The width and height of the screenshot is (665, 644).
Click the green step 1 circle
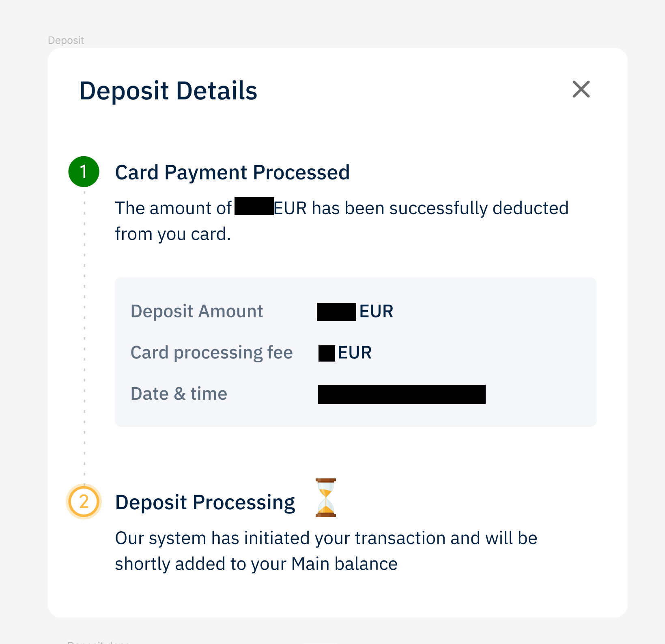pos(84,172)
